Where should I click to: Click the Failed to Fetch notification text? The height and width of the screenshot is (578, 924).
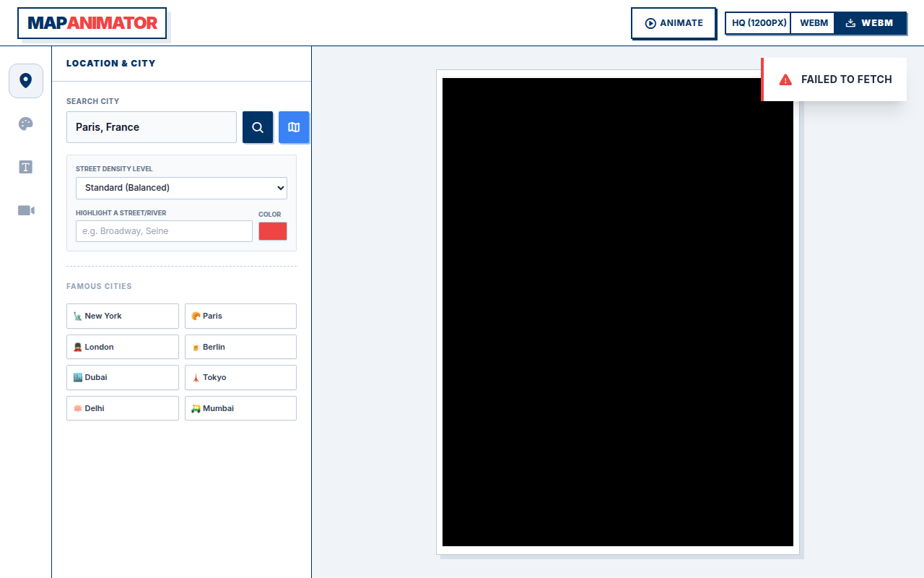[847, 79]
